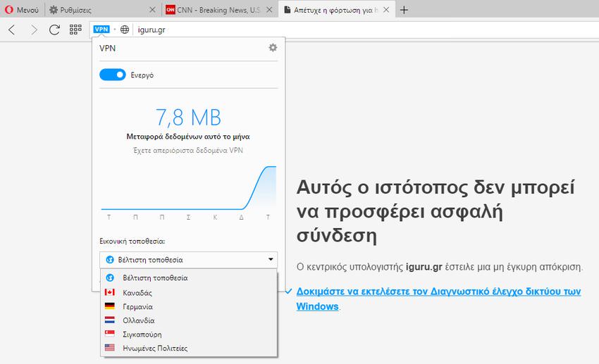Viewport: 599px width, 364px height.
Task: Expand the Εικονική τοποθεσία dropdown
Action: [189, 260]
